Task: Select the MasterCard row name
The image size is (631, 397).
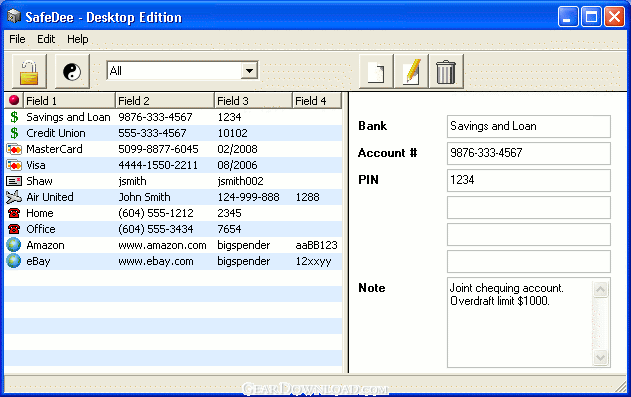Action: click(x=54, y=149)
